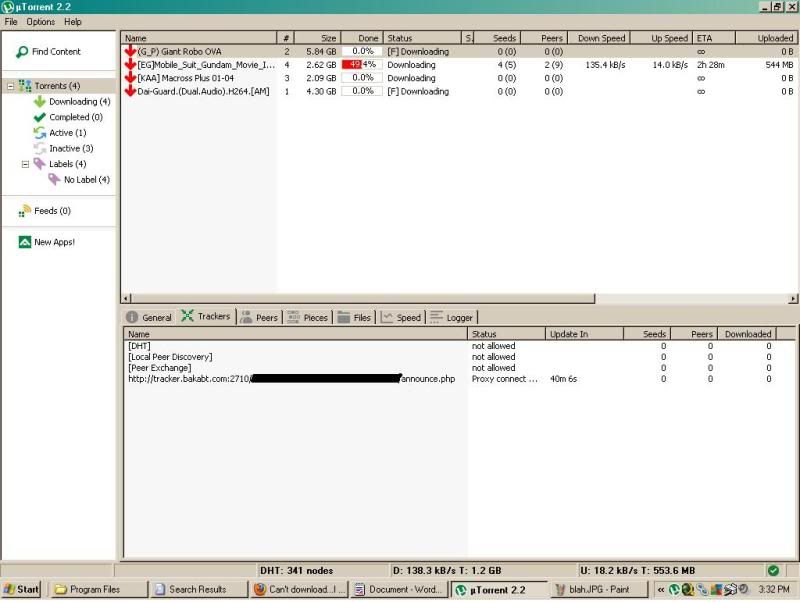Switch to Can't download Firefox taskbar window
Screen dimensions: 800x602
298,589
